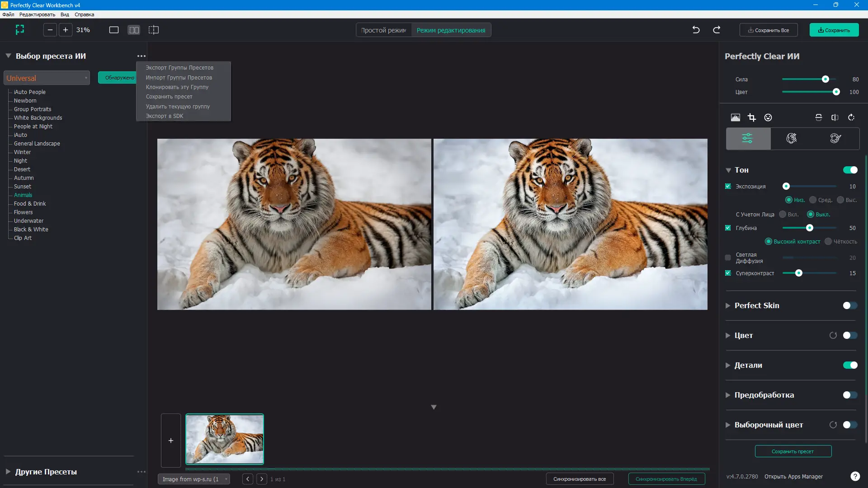The height and width of the screenshot is (488, 868).
Task: Click the Синхронизировать все button
Action: [x=580, y=479]
